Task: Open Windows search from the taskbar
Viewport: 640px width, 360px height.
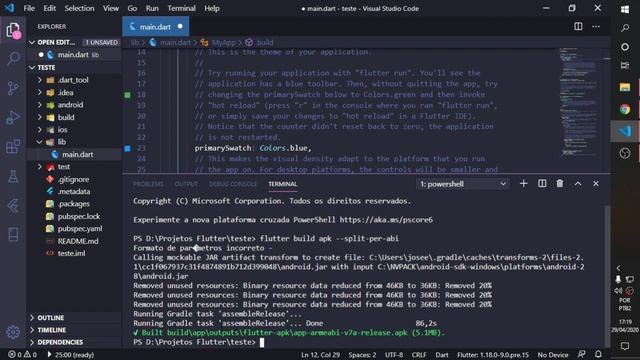Action: (x=625, y=28)
